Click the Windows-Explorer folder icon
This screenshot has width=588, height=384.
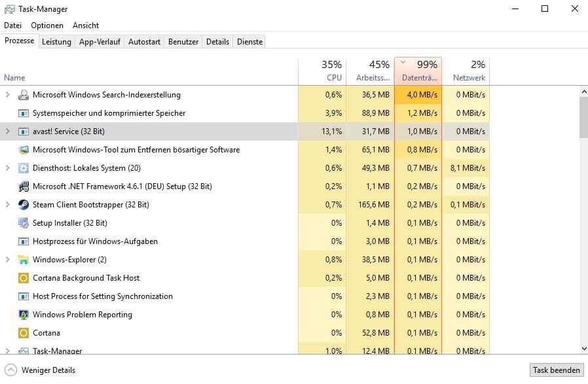(x=24, y=260)
